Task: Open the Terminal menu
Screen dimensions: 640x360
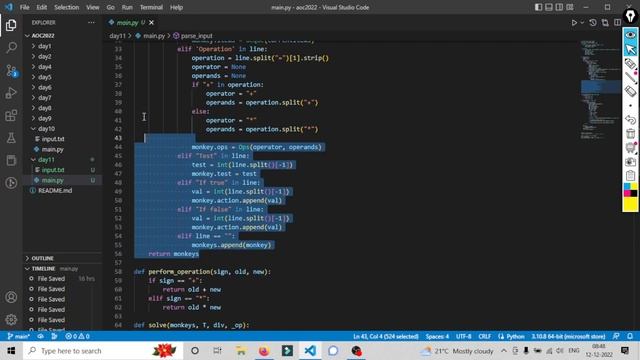Action: point(151,7)
